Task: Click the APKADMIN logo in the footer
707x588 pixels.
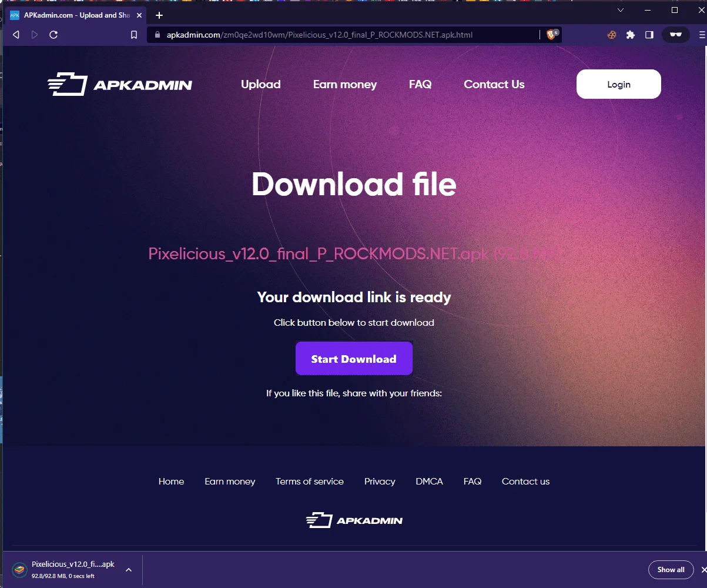Action: pos(354,520)
